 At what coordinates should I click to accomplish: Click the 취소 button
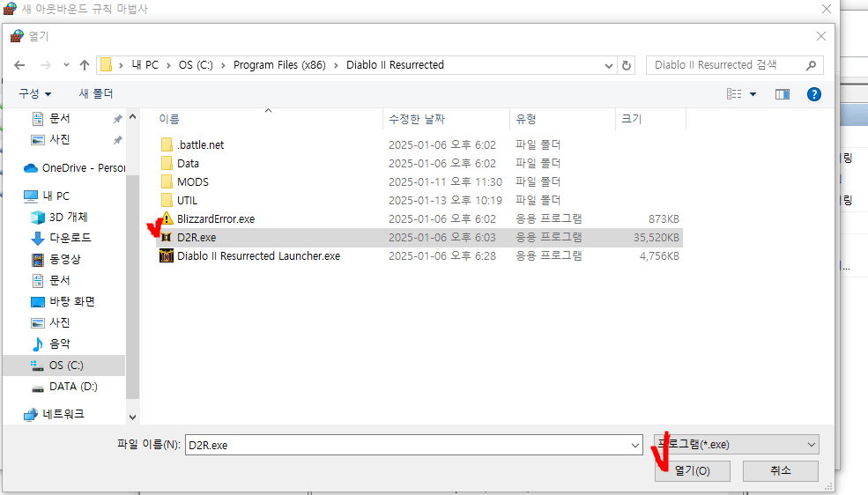[781, 471]
